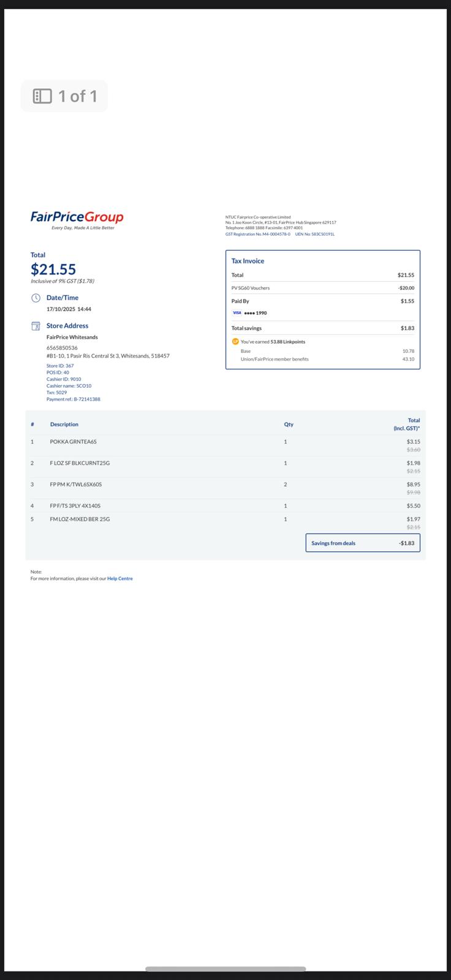Select 'PV SG60 Vouchers' row label
The height and width of the screenshot is (980, 451).
coord(251,288)
